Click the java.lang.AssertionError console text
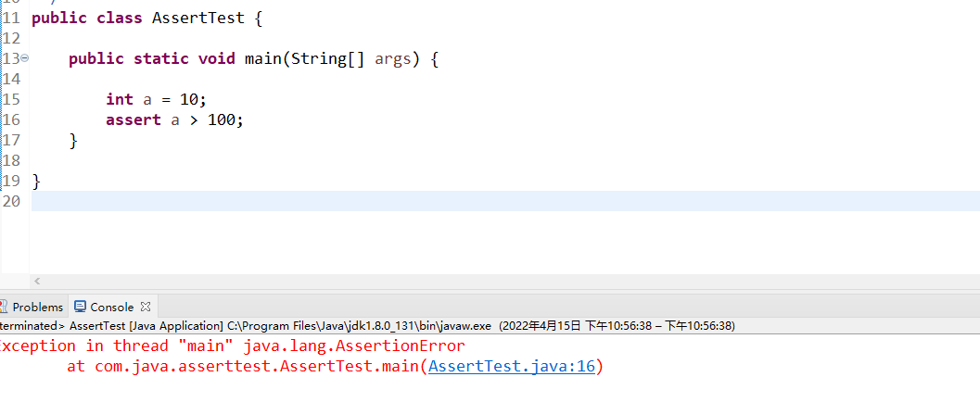Viewport: 980px width, 402px height. tap(354, 345)
